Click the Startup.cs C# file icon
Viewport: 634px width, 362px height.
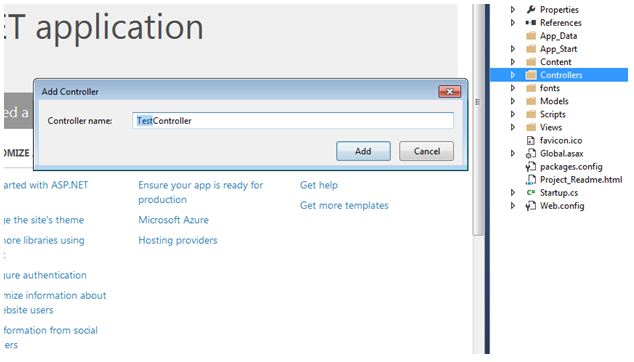(531, 193)
